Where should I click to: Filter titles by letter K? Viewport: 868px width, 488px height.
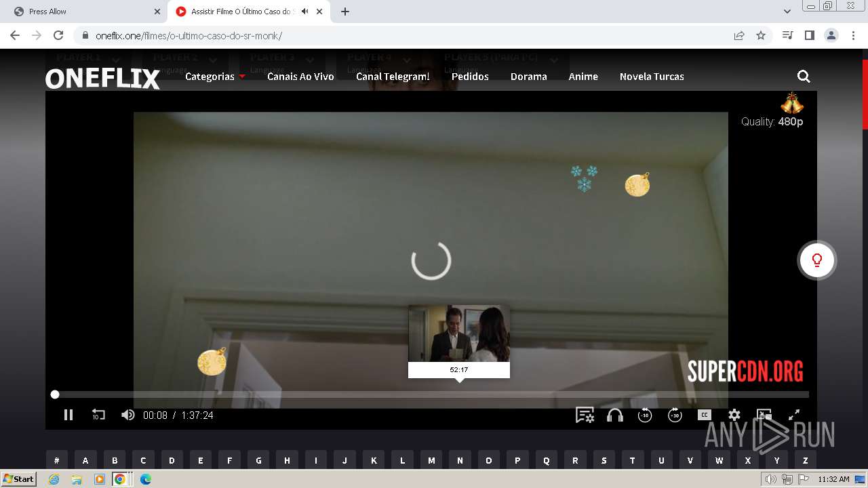(374, 460)
